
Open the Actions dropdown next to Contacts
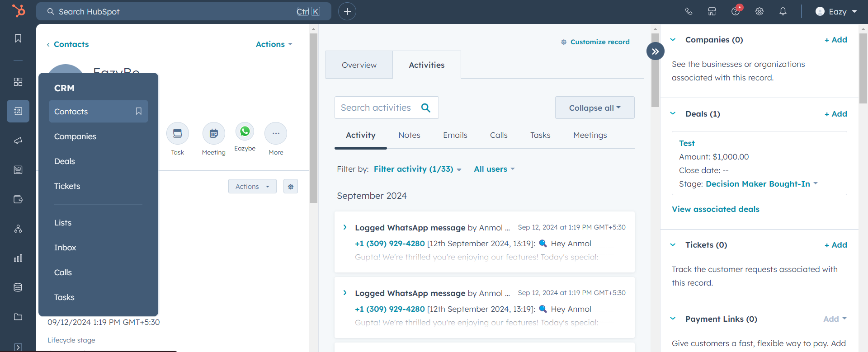tap(274, 44)
